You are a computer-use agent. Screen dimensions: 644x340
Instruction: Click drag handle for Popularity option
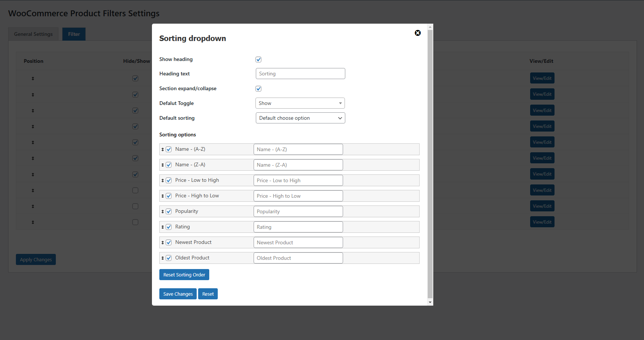[163, 211]
